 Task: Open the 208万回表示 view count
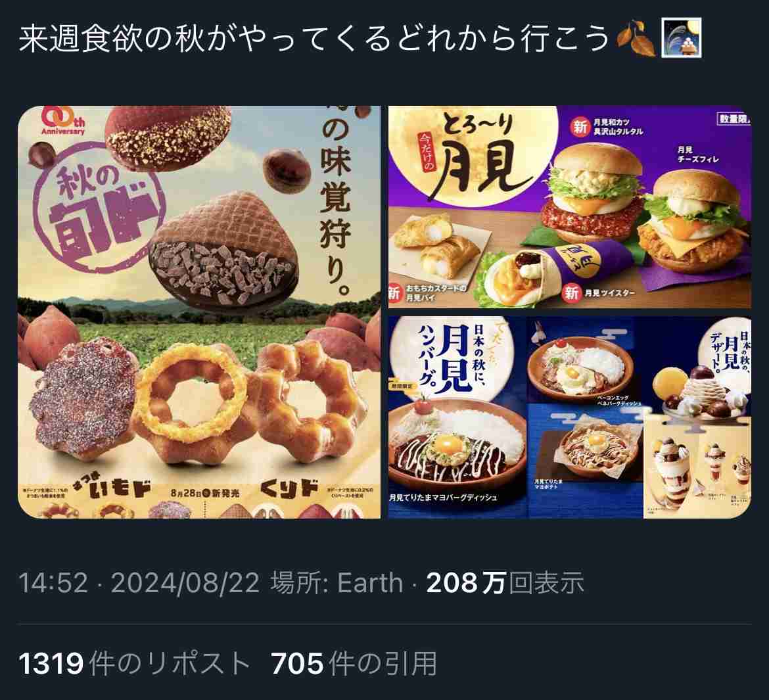coord(505,583)
